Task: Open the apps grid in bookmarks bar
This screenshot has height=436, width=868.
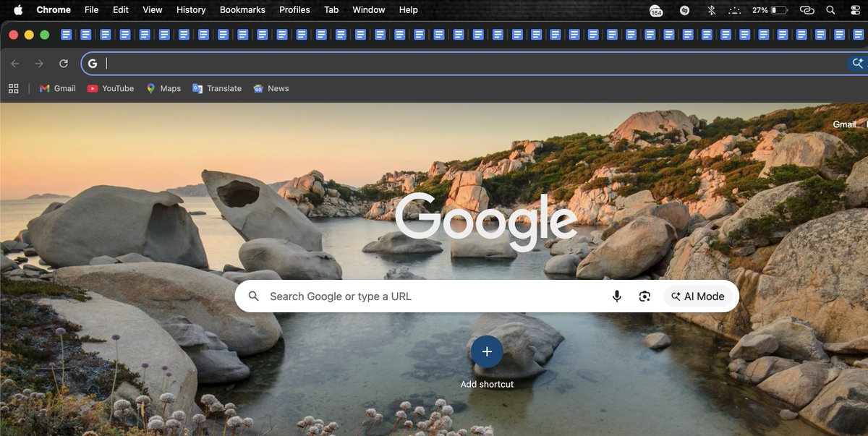Action: click(x=13, y=88)
